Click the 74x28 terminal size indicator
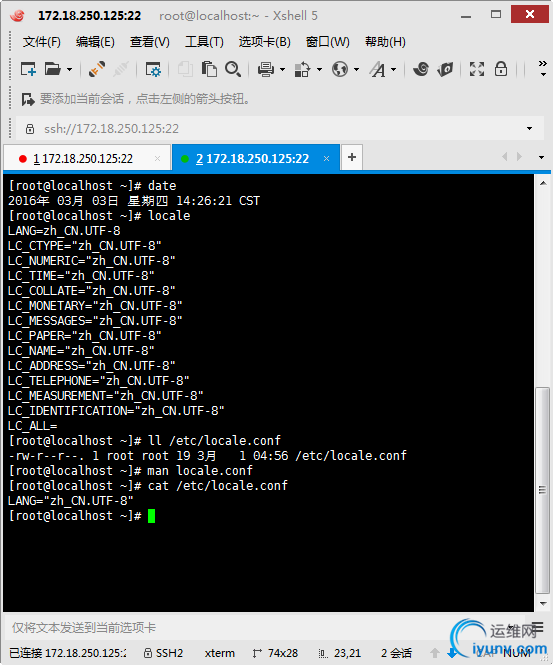Screen dimensions: 553x665 275,653
